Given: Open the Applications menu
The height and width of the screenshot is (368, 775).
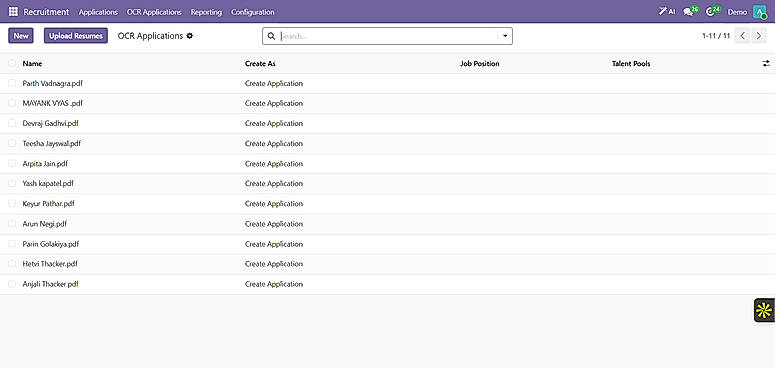Looking at the screenshot, I should click(98, 12).
